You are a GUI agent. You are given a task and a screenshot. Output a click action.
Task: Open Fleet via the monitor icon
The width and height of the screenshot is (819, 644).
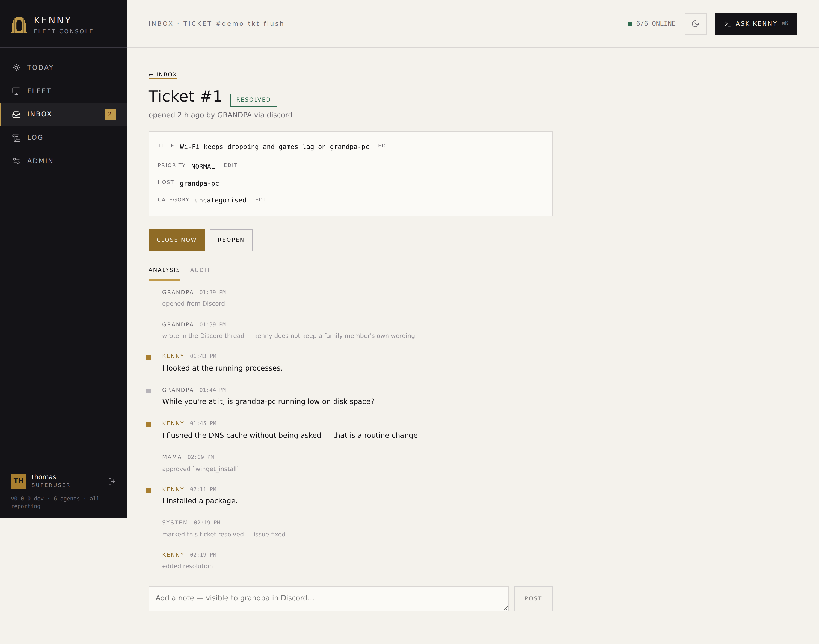tap(16, 91)
